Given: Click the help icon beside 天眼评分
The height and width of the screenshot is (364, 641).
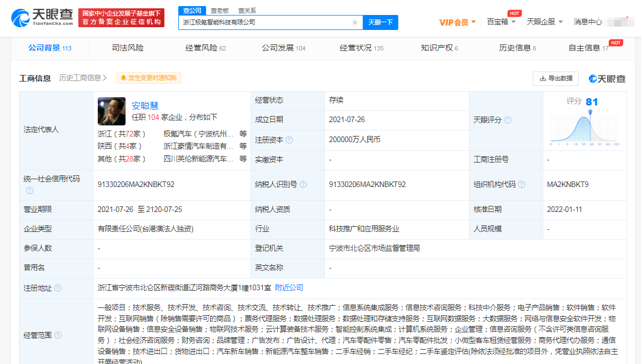Looking at the screenshot, I should pos(507,120).
